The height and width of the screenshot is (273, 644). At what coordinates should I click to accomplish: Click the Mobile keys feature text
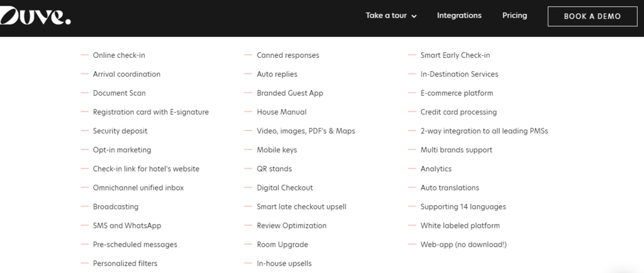(277, 150)
